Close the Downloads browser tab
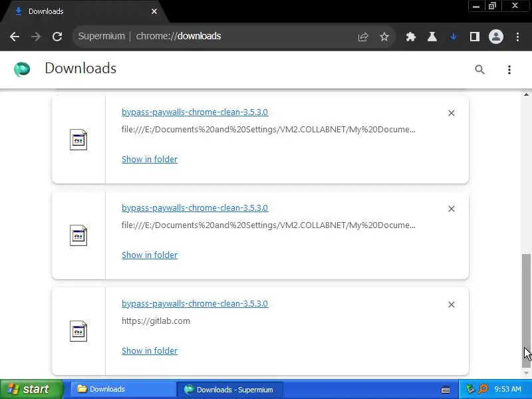This screenshot has height=399, width=532. (154, 11)
